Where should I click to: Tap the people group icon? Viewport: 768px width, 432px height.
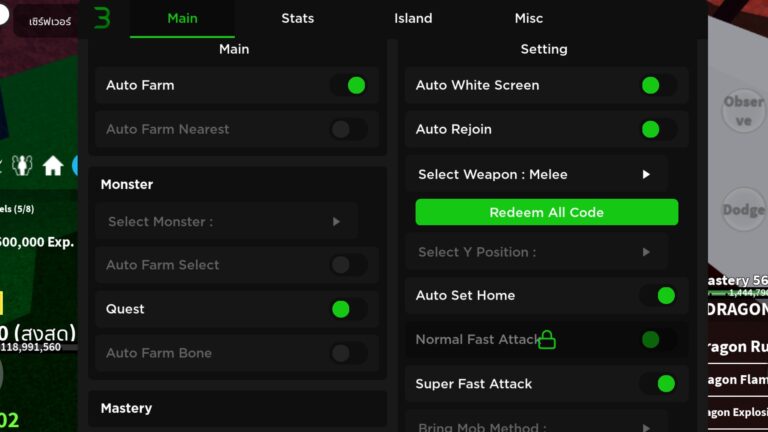(x=22, y=166)
